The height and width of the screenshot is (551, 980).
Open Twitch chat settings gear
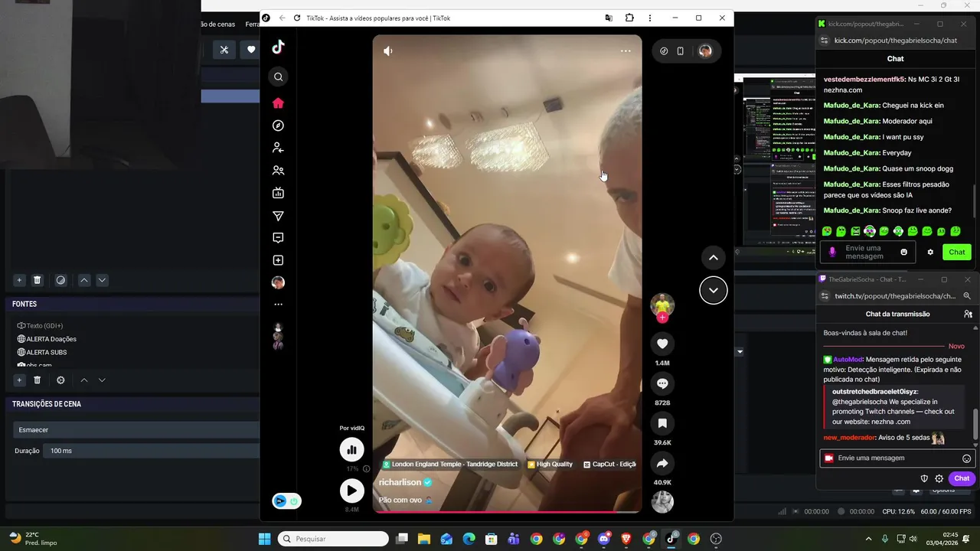click(x=939, y=478)
